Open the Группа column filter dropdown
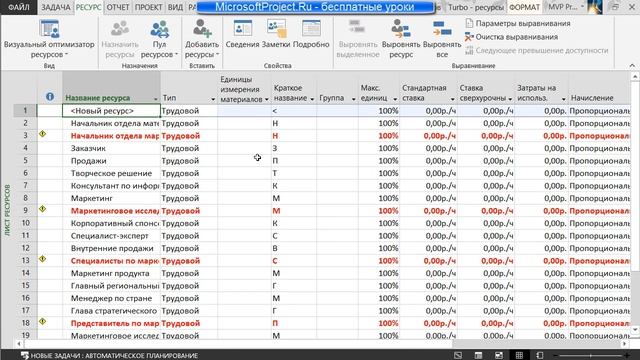 point(354,99)
